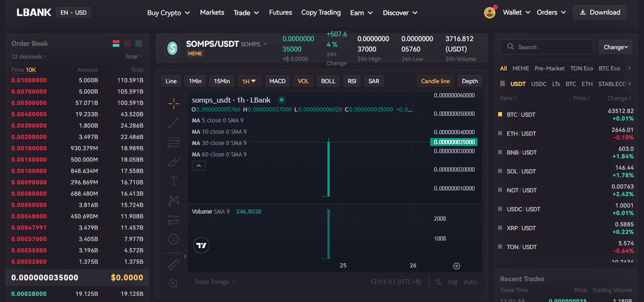644x302 pixels.
Task: Collapse the drawing toolbar arrow
Action: [185, 256]
